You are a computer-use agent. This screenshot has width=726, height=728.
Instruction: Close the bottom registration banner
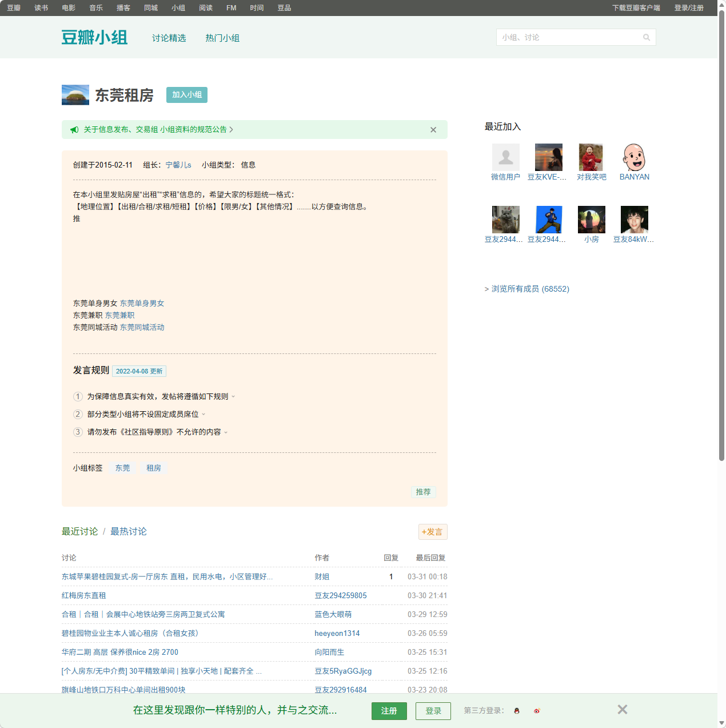pos(623,710)
